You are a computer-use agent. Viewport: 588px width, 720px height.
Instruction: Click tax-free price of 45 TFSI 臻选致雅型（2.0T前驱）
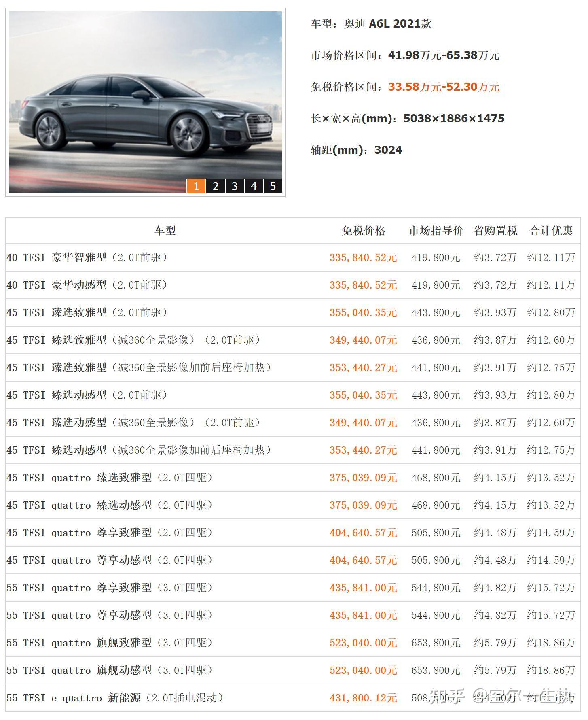pos(363,312)
